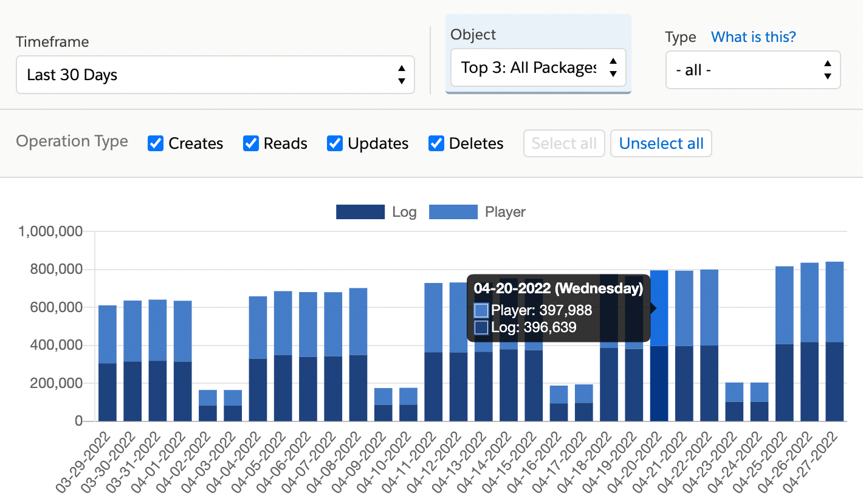Click the 1,000,000 y-axis label
863x504 pixels.
pyautogui.click(x=51, y=231)
